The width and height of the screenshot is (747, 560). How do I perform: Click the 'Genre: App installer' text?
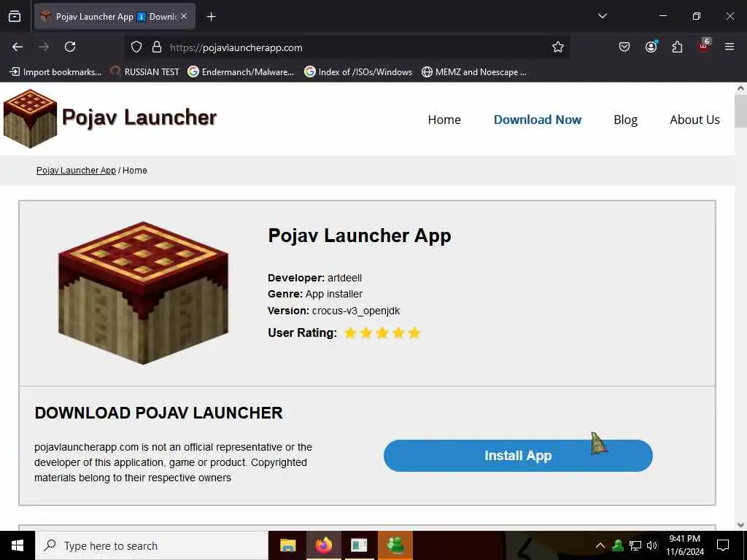[315, 295]
